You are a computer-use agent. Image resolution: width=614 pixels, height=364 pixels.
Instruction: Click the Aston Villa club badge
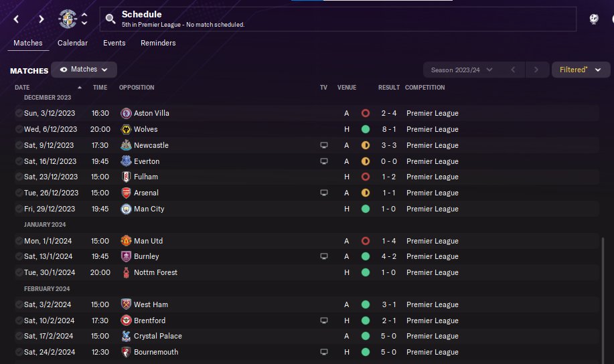tap(125, 113)
